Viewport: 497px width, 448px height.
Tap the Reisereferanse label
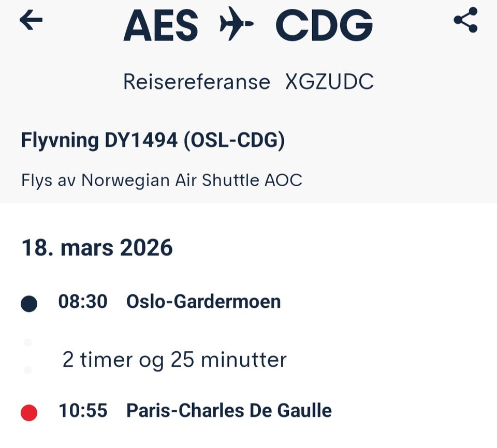[x=197, y=82]
